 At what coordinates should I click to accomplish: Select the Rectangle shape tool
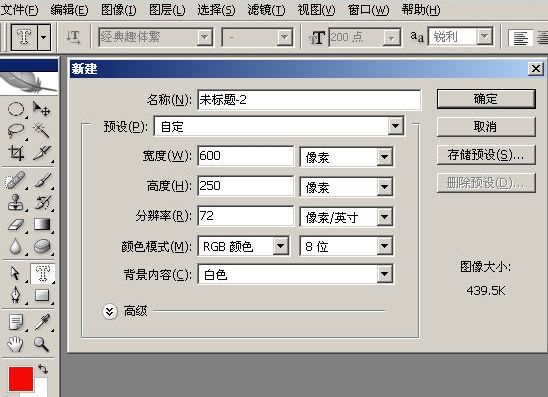click(42, 295)
